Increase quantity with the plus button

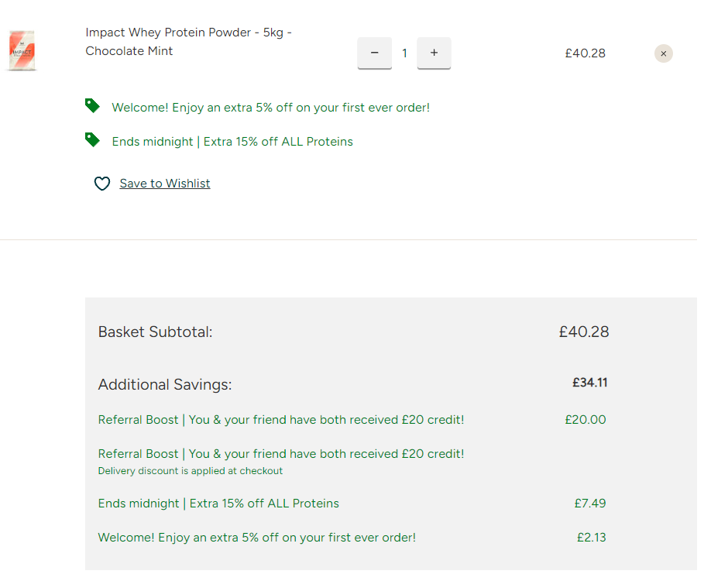434,53
